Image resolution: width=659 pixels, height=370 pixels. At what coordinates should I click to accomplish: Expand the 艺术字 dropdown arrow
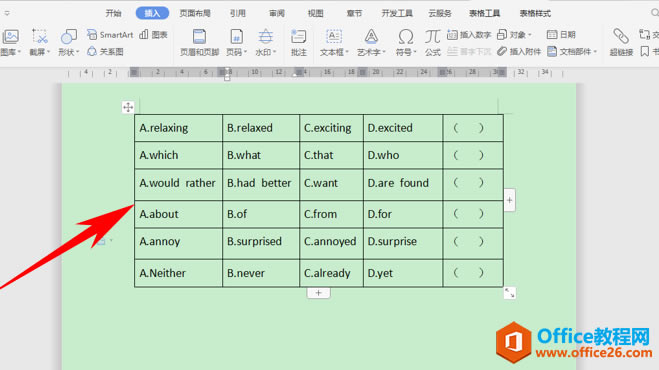384,52
